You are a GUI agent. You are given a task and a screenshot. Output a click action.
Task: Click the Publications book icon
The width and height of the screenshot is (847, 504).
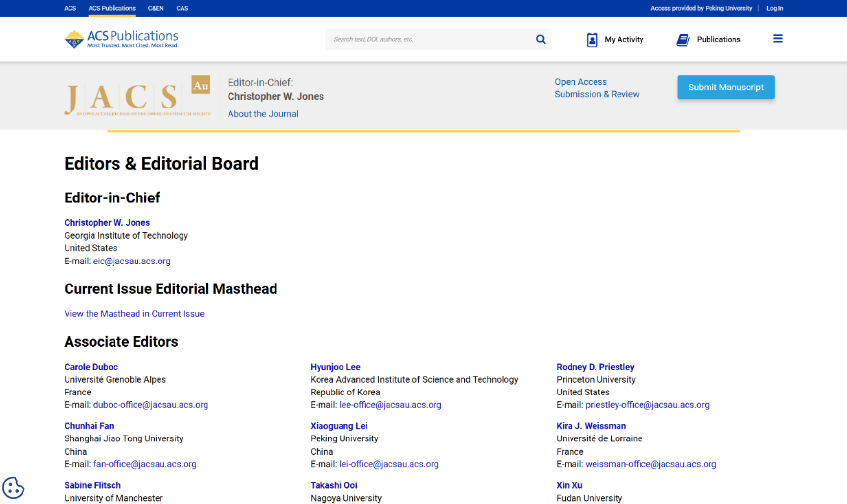683,40
